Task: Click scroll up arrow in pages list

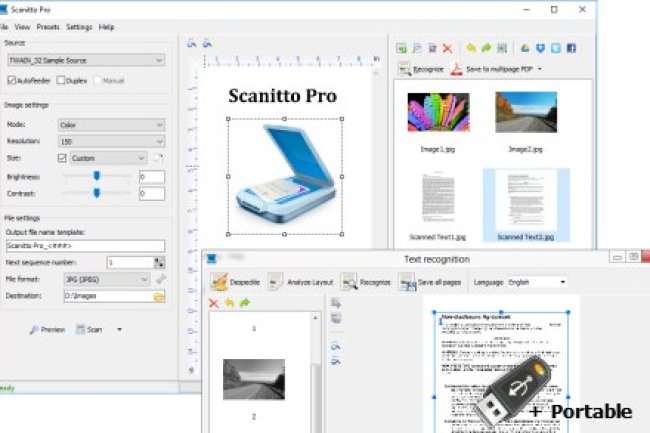Action: point(315,318)
